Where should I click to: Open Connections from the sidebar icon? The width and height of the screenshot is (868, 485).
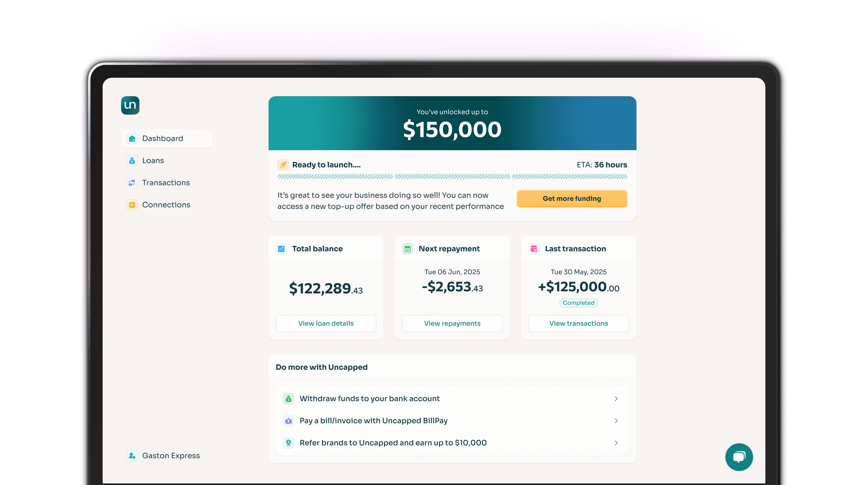pyautogui.click(x=132, y=205)
